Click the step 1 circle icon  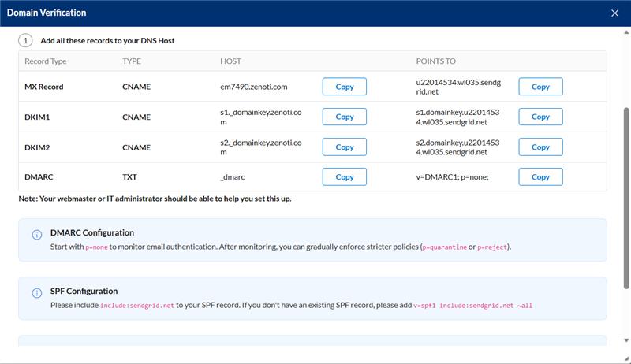[25, 39]
